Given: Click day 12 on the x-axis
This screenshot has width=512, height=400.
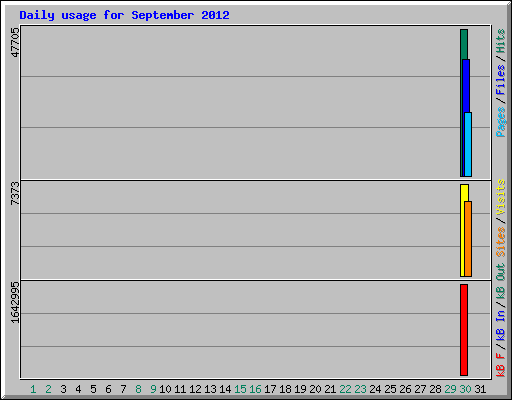Looking at the screenshot, I should (195, 389).
